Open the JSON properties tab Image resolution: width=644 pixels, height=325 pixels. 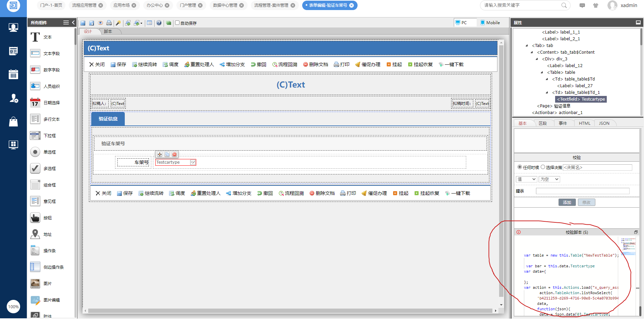pos(604,123)
